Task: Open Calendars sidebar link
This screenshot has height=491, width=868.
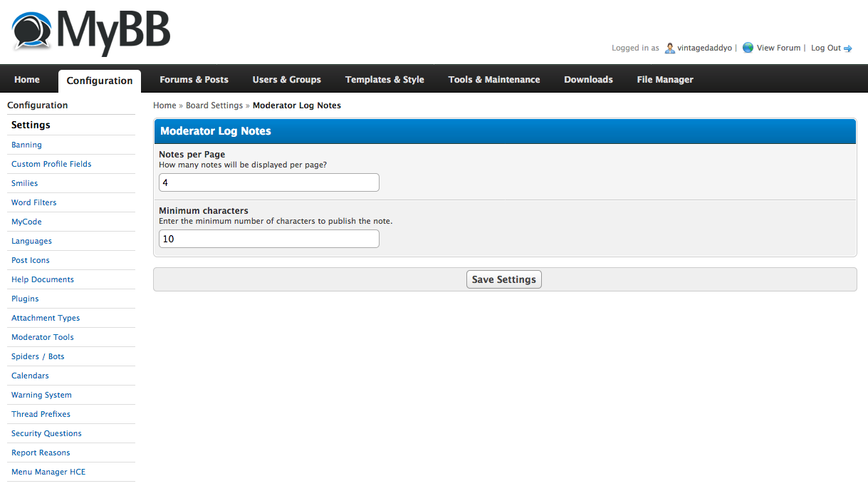Action: 30,376
